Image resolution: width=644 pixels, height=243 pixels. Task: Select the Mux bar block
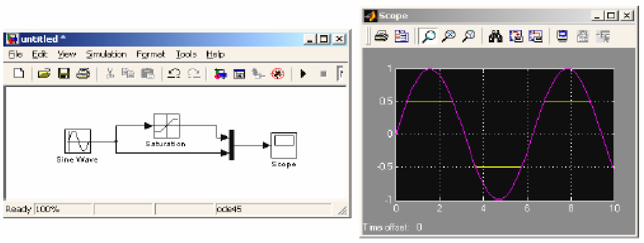pos(231,145)
